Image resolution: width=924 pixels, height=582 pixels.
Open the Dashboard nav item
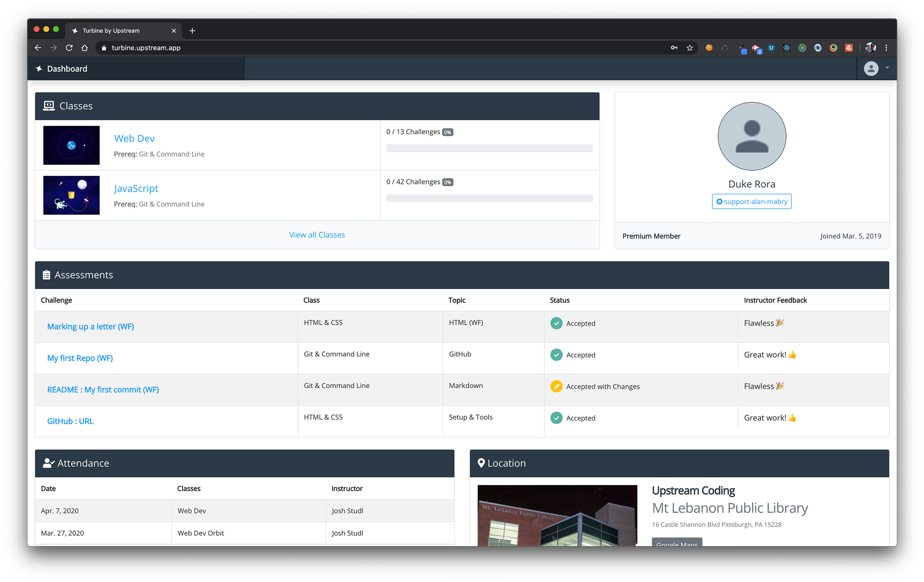click(67, 69)
